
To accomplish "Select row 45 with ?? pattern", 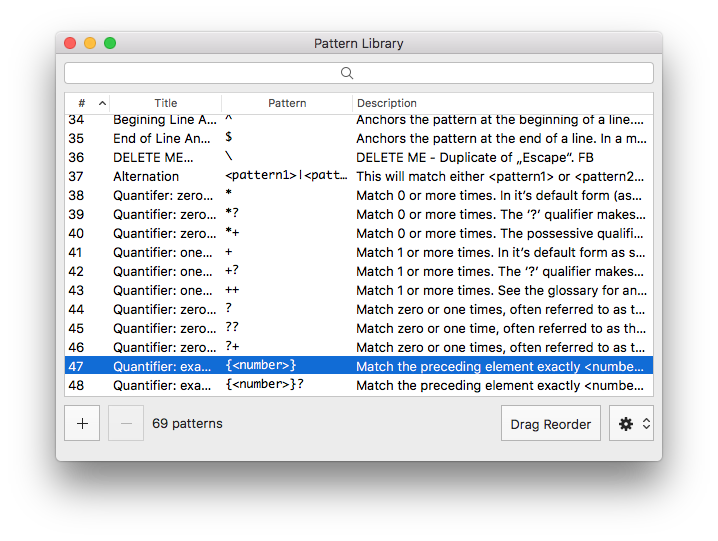I will (x=359, y=328).
